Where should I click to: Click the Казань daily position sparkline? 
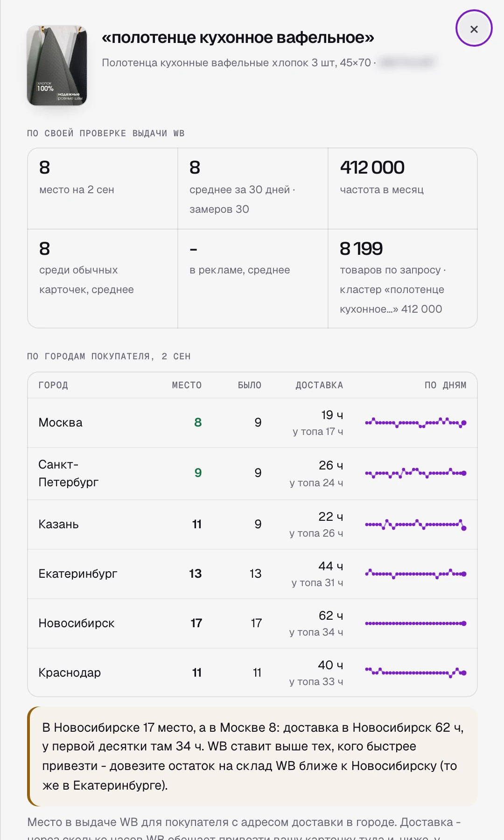[x=415, y=525]
